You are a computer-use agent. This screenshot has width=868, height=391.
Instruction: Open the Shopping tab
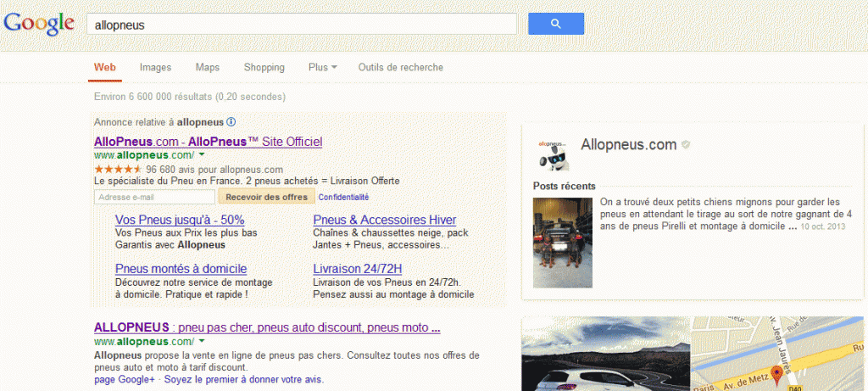click(x=264, y=68)
